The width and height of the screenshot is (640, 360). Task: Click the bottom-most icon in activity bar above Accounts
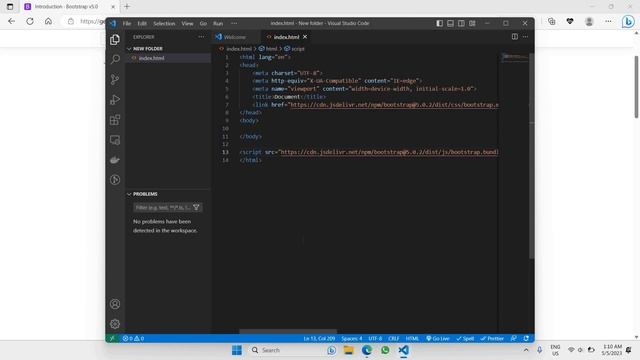click(x=115, y=180)
